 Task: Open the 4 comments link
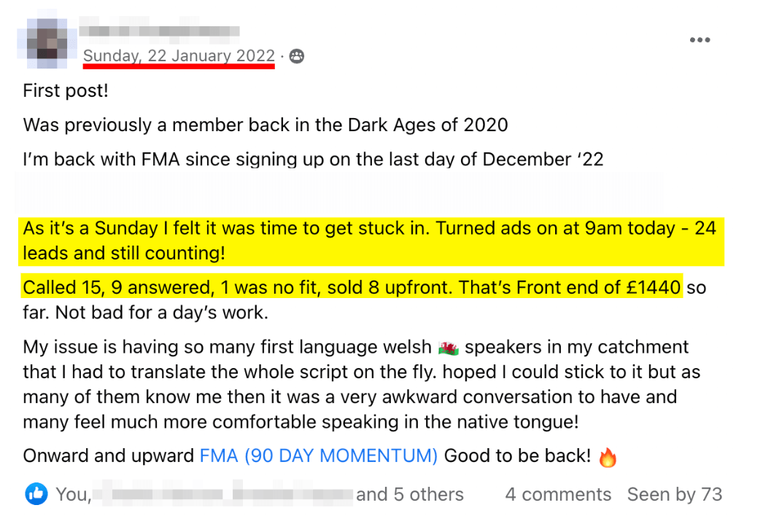pos(558,495)
